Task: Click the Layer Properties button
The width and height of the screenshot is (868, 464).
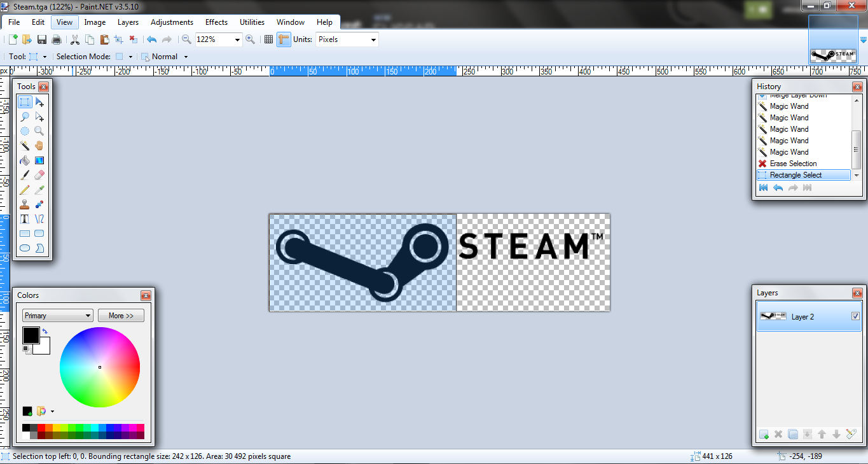Action: [851, 434]
